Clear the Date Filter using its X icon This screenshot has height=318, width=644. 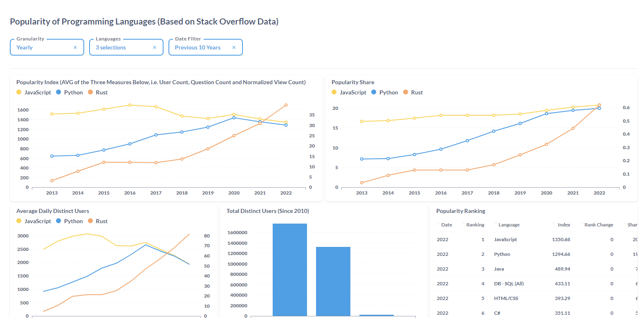coord(234,47)
